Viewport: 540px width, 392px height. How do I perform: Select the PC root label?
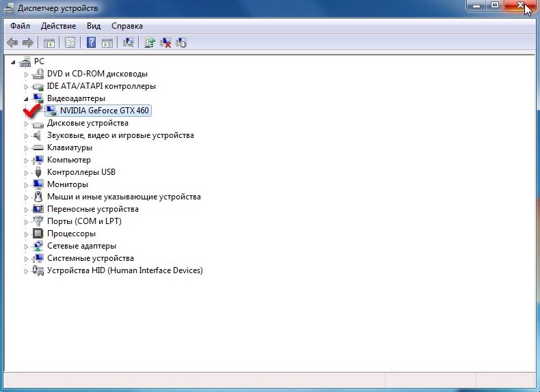[x=39, y=61]
